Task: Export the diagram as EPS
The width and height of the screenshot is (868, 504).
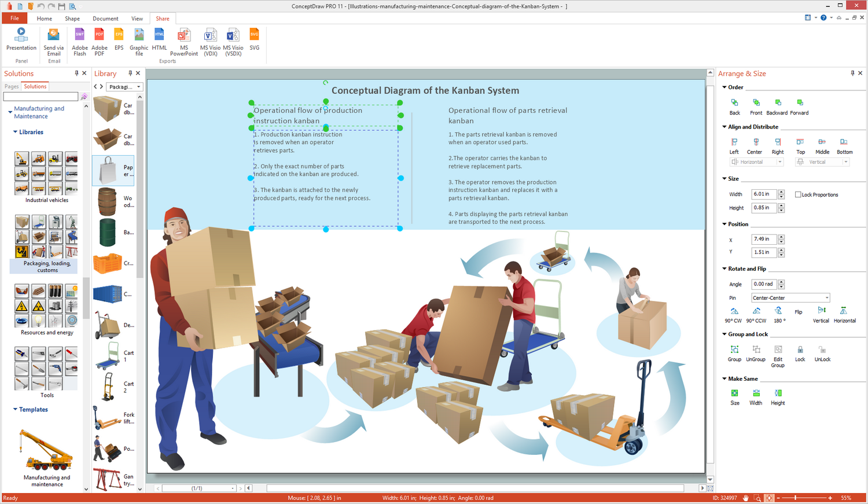Action: (119, 39)
